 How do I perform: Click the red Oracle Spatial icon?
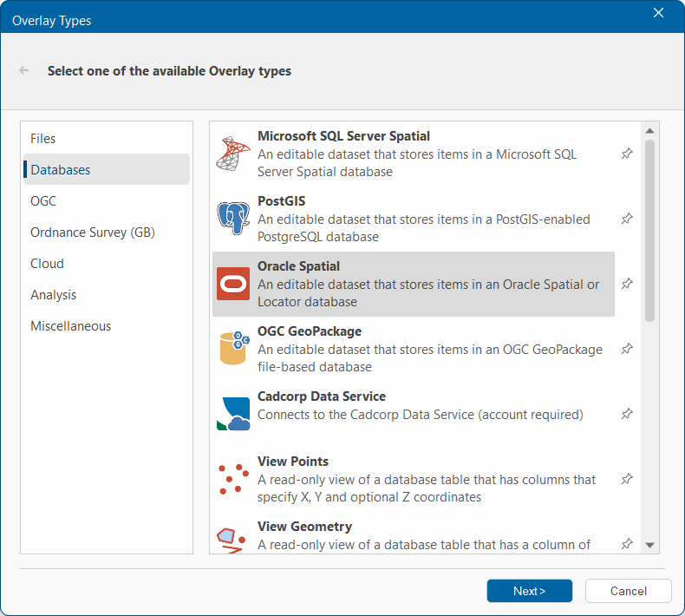tap(232, 284)
